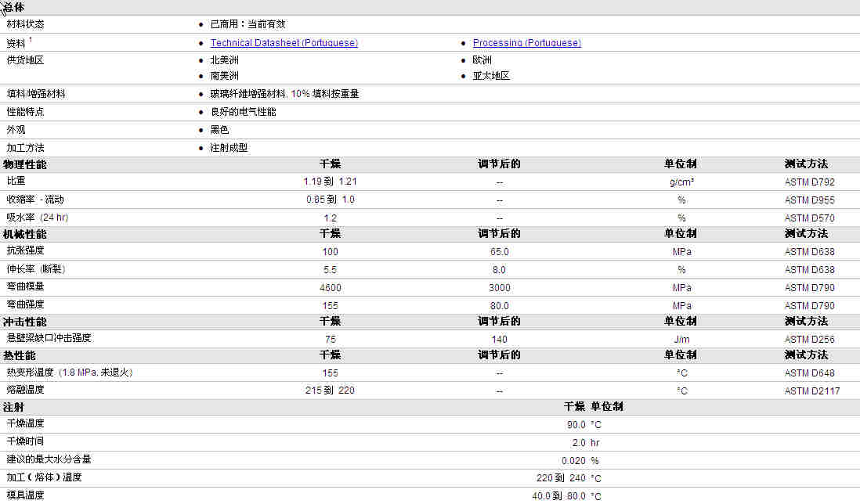Select the "干燥温度" row label
The width and height of the screenshot is (860, 504).
click(x=25, y=423)
